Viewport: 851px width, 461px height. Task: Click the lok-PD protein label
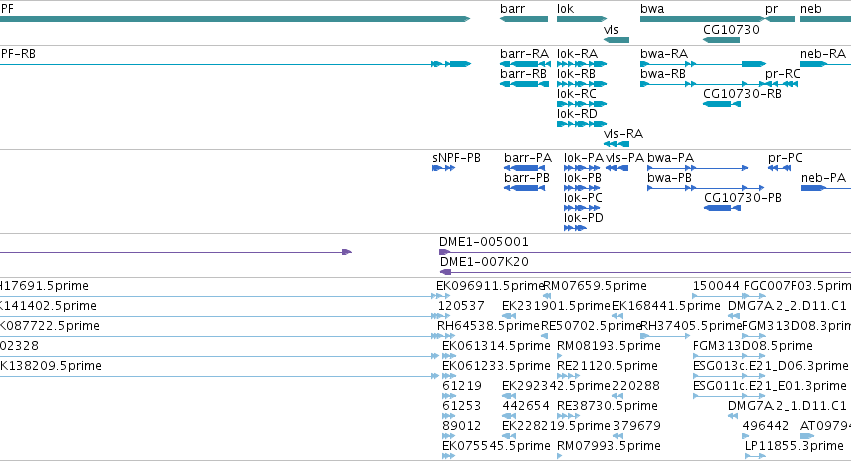pos(584,218)
